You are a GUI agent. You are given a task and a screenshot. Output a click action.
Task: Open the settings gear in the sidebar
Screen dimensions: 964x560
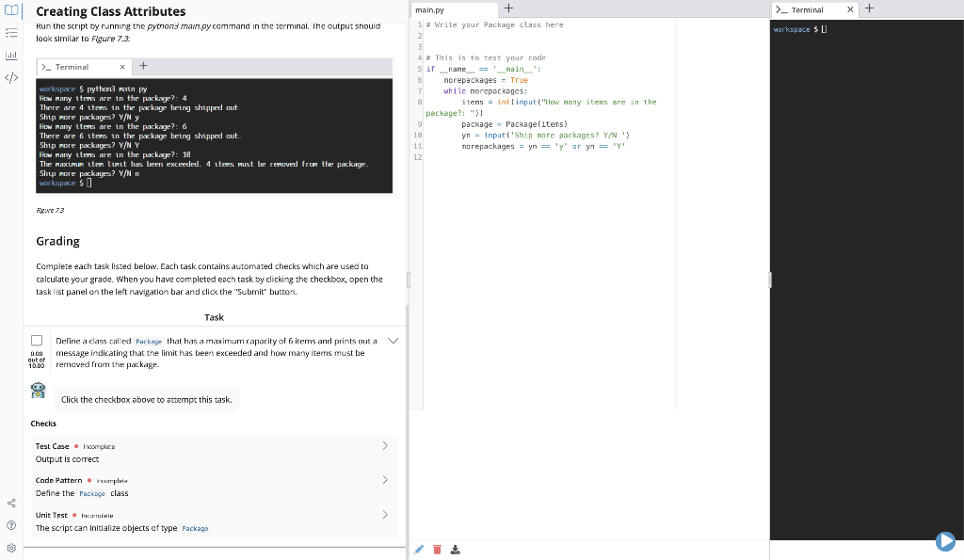(9, 546)
